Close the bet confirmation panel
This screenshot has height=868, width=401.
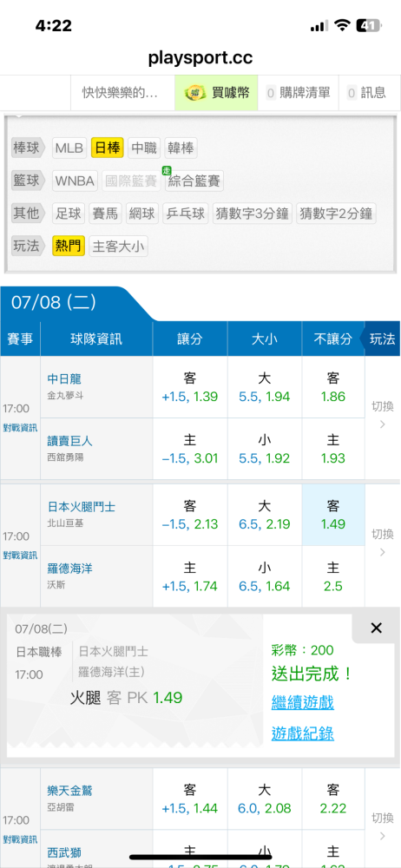(x=376, y=628)
